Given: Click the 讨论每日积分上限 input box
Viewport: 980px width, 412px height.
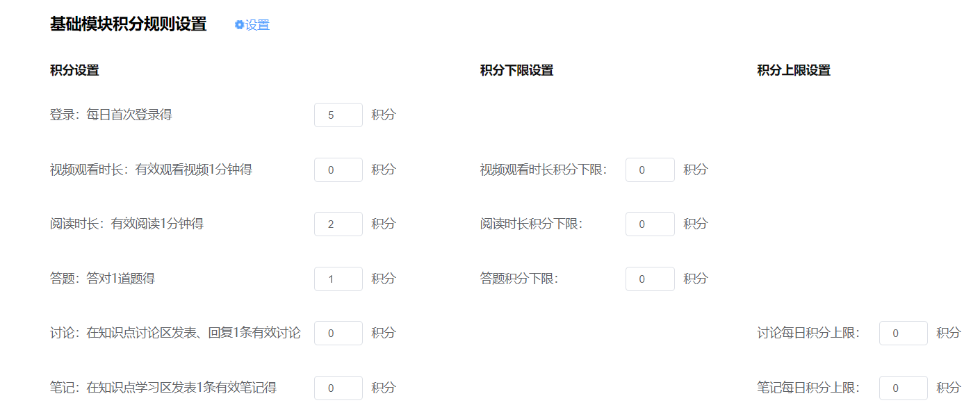Looking at the screenshot, I should (903, 333).
